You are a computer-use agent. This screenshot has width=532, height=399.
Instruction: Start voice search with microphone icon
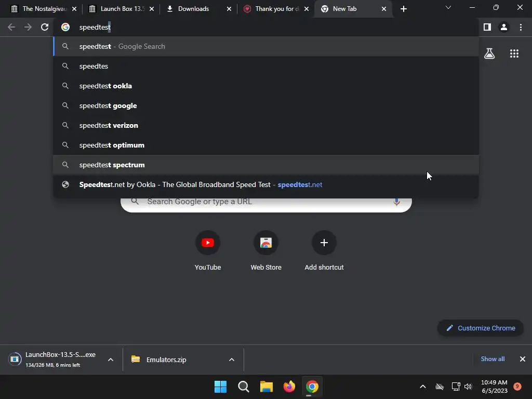tap(396, 202)
